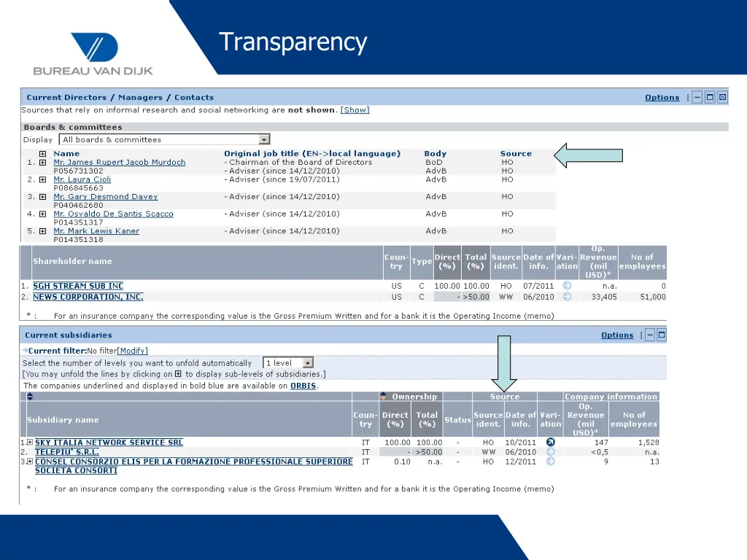Select 'Chairman of the Board of Directors' text

click(x=301, y=163)
